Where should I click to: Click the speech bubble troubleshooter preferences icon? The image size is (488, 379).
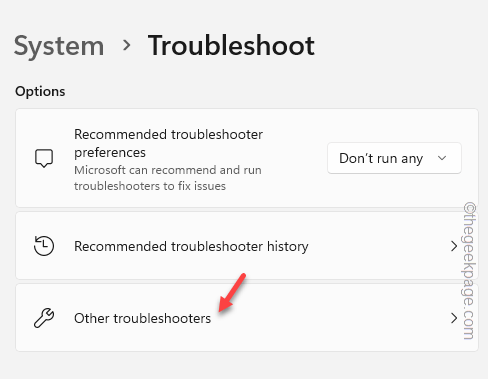[x=44, y=158]
